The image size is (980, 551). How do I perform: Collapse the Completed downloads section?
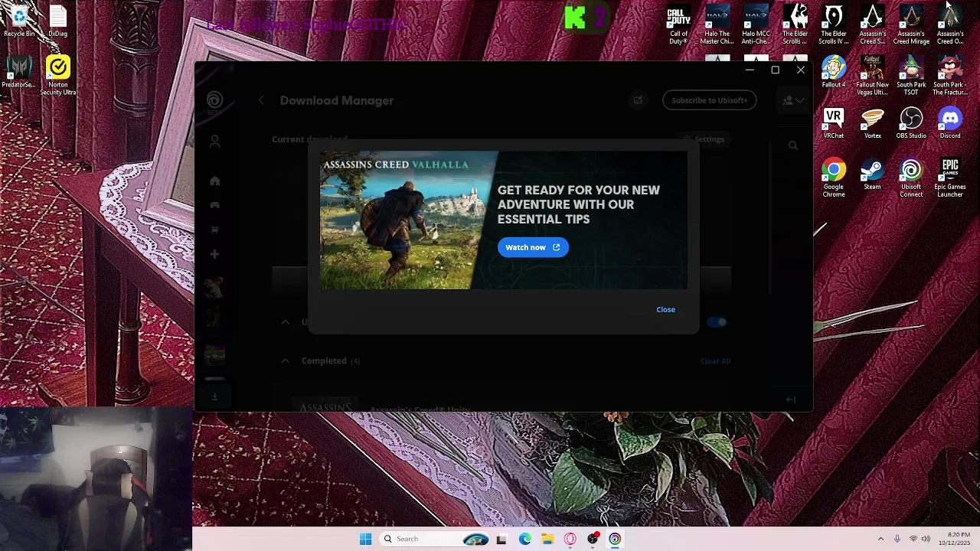click(285, 360)
